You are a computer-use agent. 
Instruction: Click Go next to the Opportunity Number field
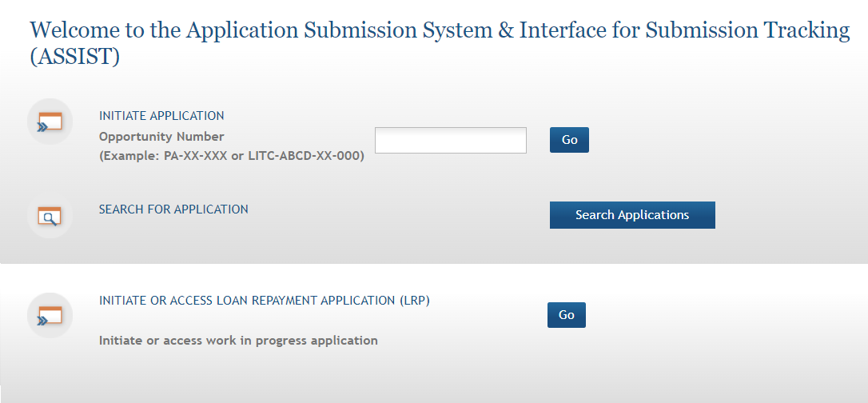coord(569,140)
